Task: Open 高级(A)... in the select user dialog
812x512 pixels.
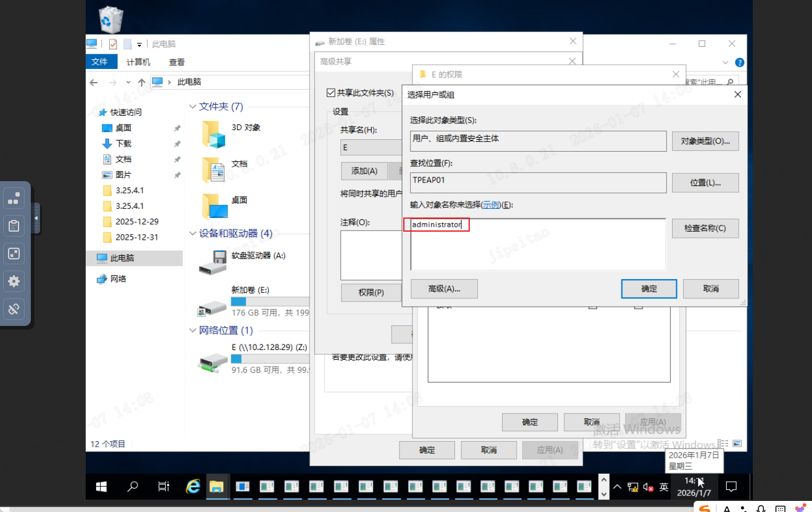Action: (x=445, y=288)
